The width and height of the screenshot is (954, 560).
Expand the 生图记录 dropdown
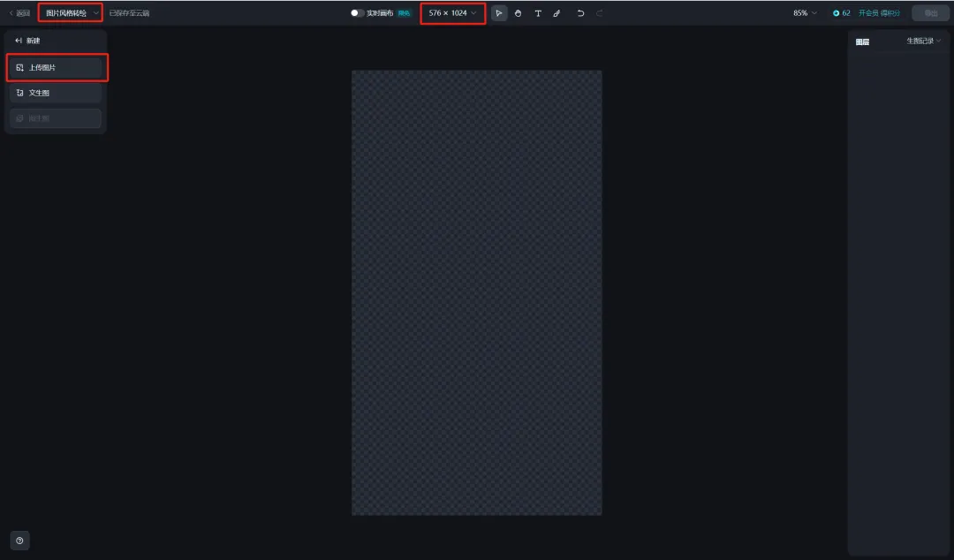point(924,41)
